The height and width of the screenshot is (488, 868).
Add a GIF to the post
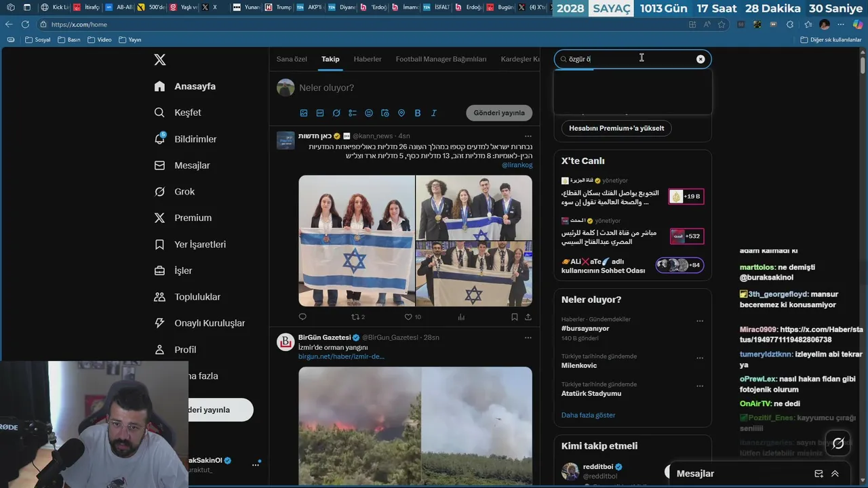[320, 113]
